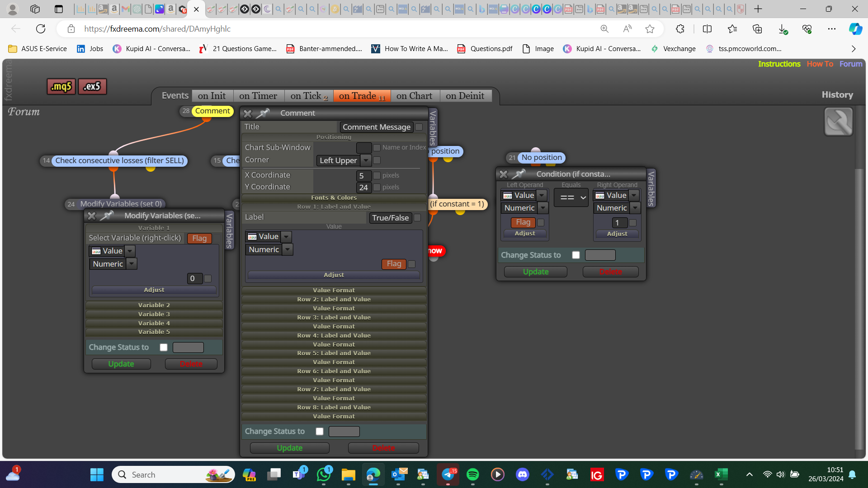Download the .ex5 compiled file

(x=92, y=86)
